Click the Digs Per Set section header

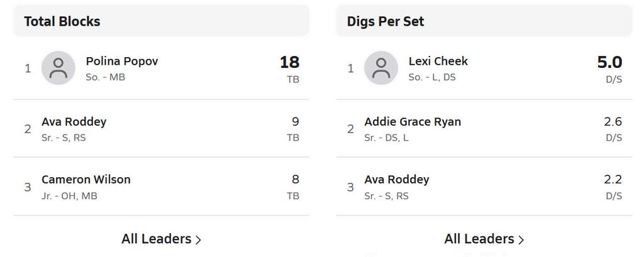pos(386,21)
